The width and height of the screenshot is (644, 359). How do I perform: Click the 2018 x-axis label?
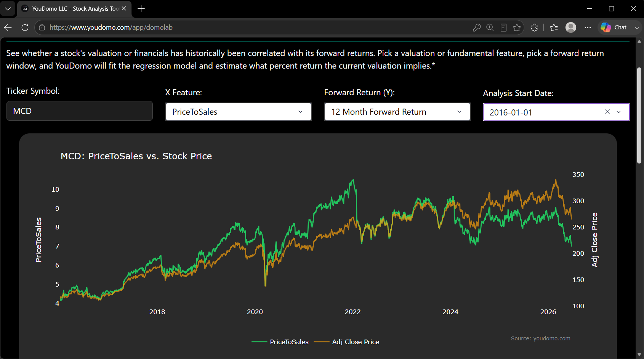[157, 312]
